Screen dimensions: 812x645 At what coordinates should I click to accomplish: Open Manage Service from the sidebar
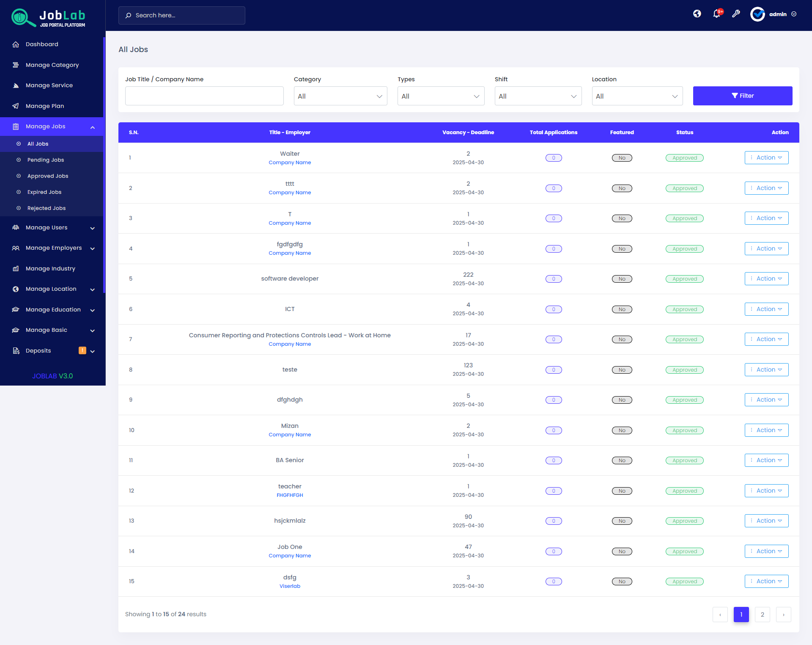[x=49, y=85]
